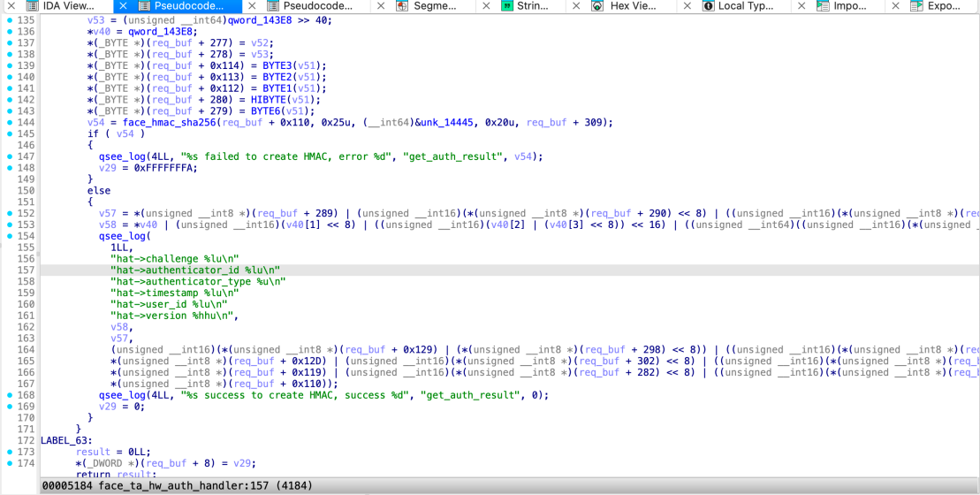The height and width of the screenshot is (495, 980).
Task: Toggle breakpoint dot on line 144
Action: pyautogui.click(x=10, y=123)
